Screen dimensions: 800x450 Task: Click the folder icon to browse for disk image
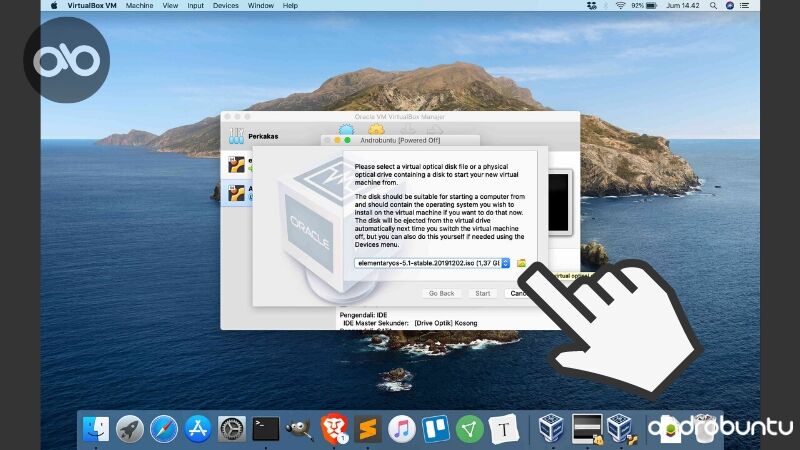[x=521, y=263]
